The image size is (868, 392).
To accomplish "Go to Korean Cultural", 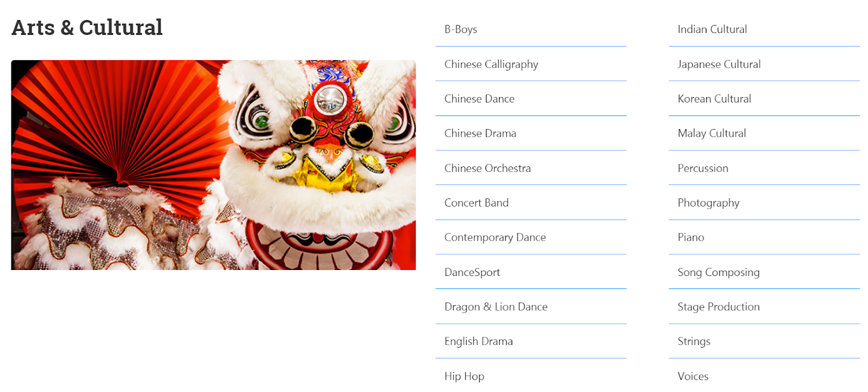I will click(714, 99).
